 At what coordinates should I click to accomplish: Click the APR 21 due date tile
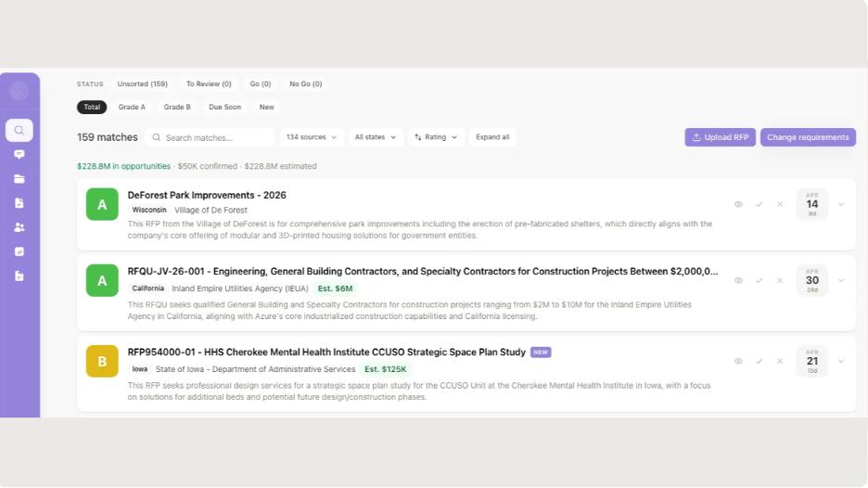[x=812, y=361]
